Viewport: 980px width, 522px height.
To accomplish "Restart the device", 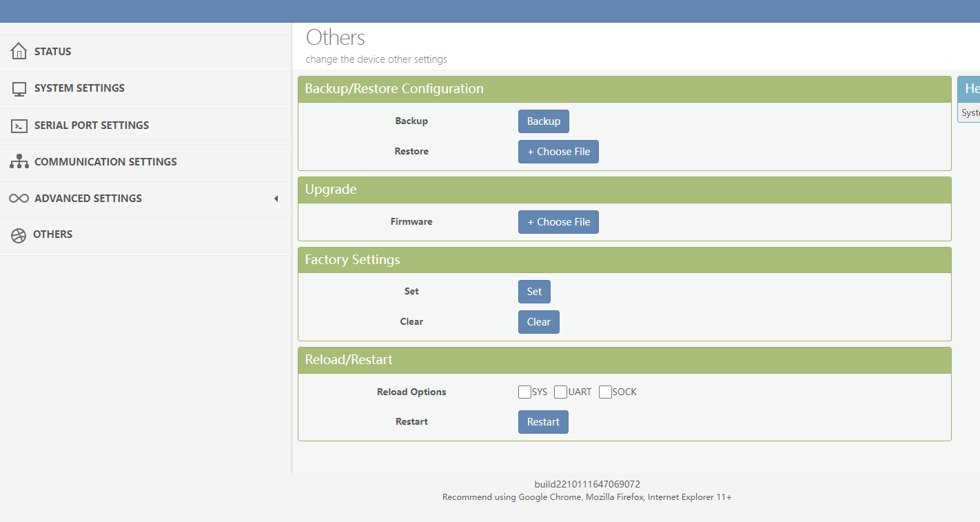I will tap(543, 422).
